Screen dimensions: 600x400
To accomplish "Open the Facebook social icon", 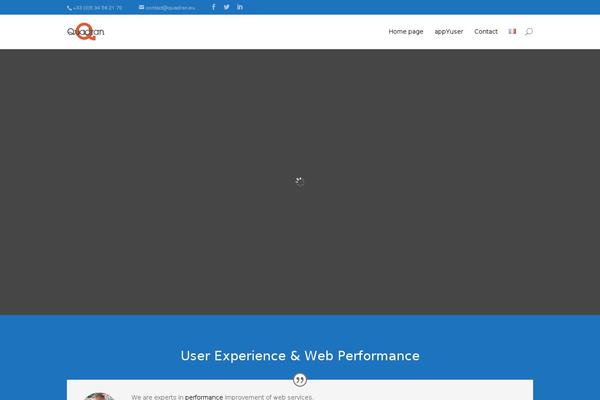I will pyautogui.click(x=214, y=7).
